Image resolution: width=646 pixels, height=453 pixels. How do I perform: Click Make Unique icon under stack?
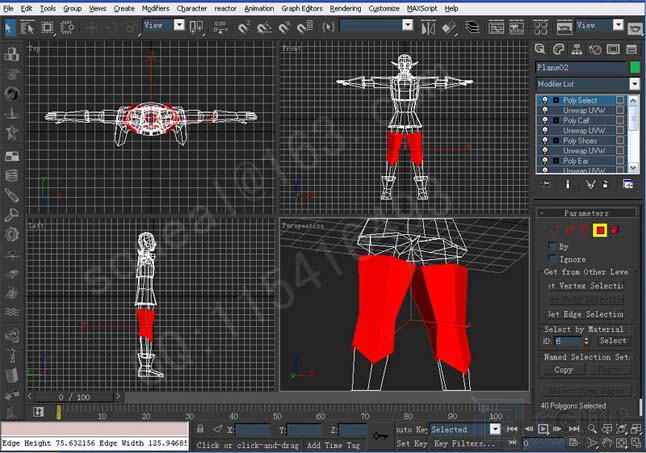coord(590,184)
